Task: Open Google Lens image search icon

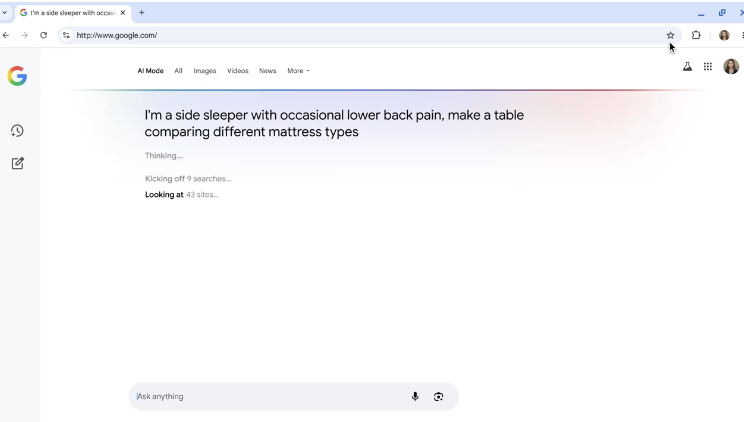Action: coord(438,396)
